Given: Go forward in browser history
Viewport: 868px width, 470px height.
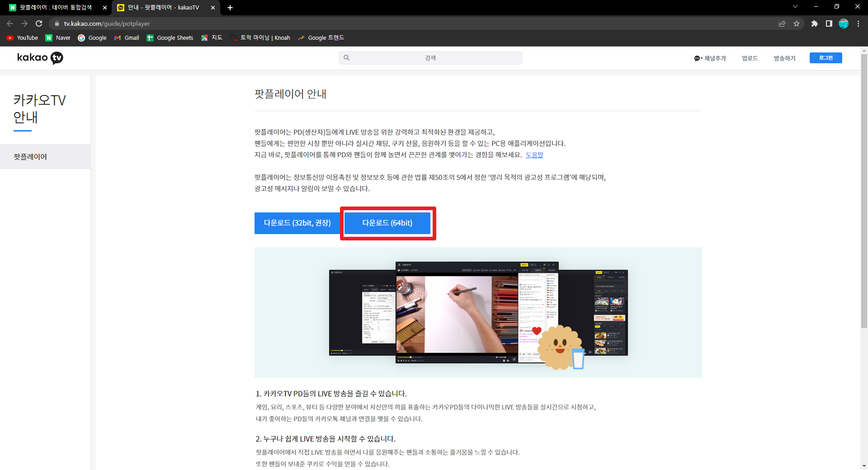Looking at the screenshot, I should [24, 23].
